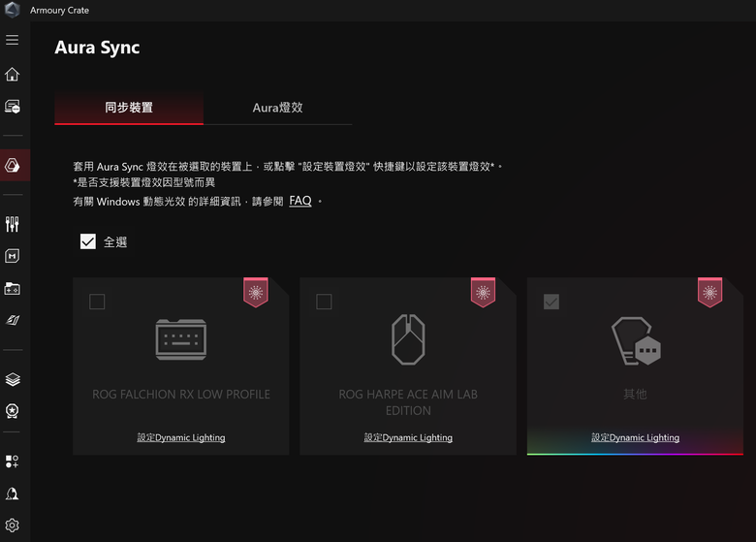
Task: Click the ROG FALCHION RX LOW PROFILE name
Action: pyautogui.click(x=181, y=395)
